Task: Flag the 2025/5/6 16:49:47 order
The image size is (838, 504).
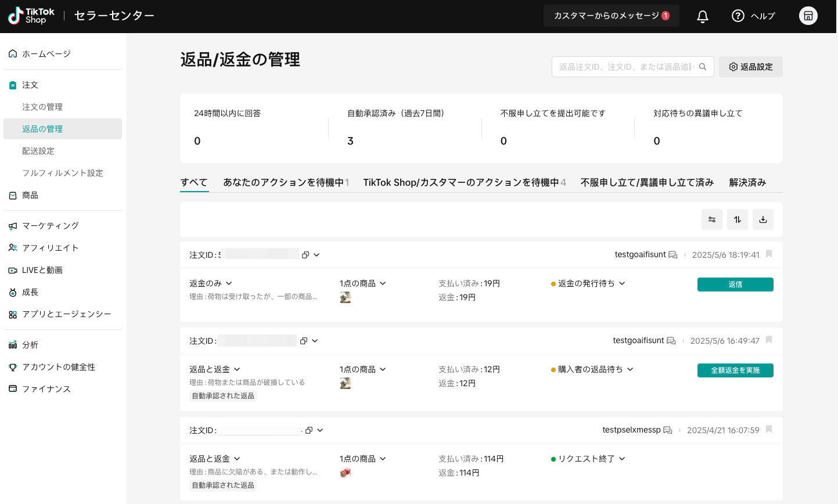Action: [768, 340]
